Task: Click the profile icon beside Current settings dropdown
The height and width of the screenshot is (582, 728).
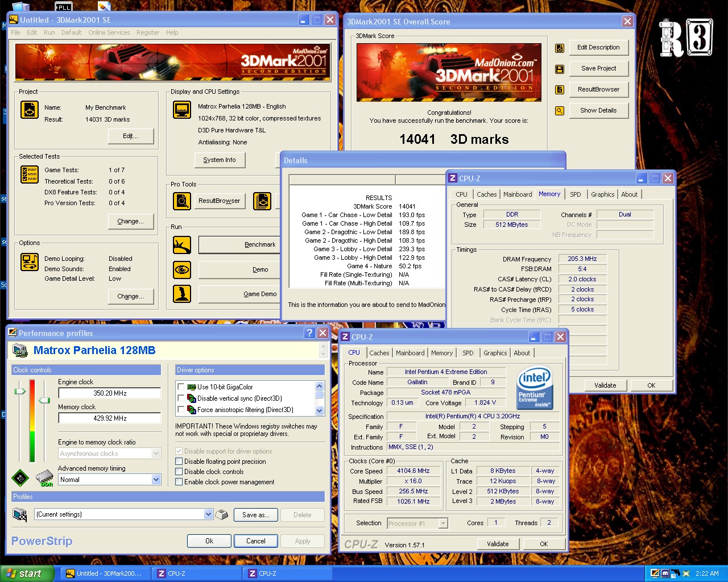Action: (x=20, y=515)
